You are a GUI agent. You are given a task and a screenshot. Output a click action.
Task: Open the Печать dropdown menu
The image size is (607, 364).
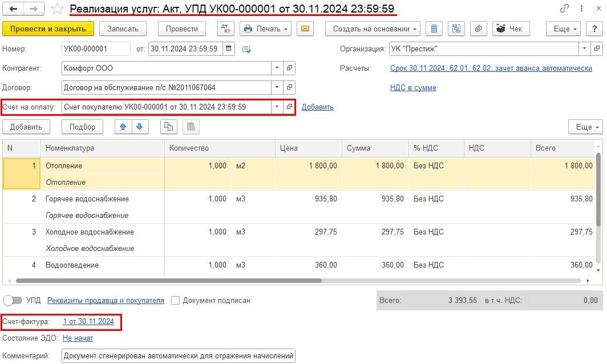(x=266, y=29)
